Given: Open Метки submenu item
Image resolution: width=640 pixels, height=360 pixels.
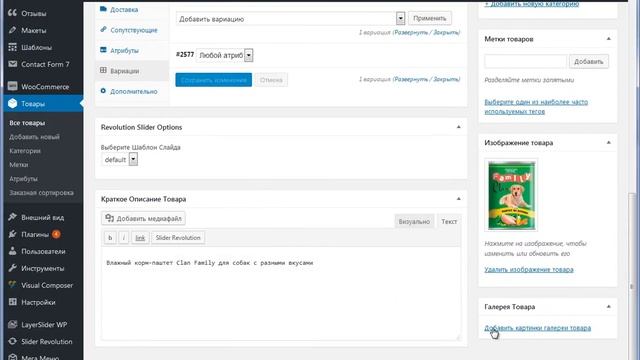Looking at the screenshot, I should coord(18,164).
